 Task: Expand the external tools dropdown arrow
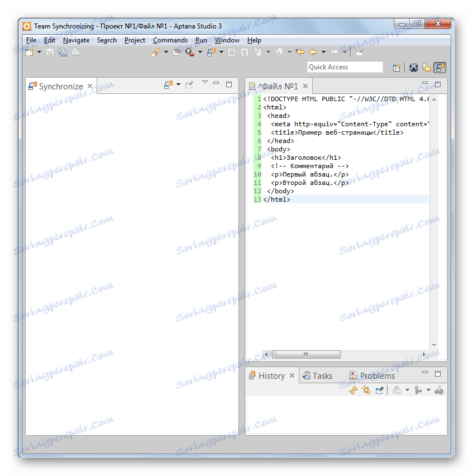pyautogui.click(x=200, y=52)
